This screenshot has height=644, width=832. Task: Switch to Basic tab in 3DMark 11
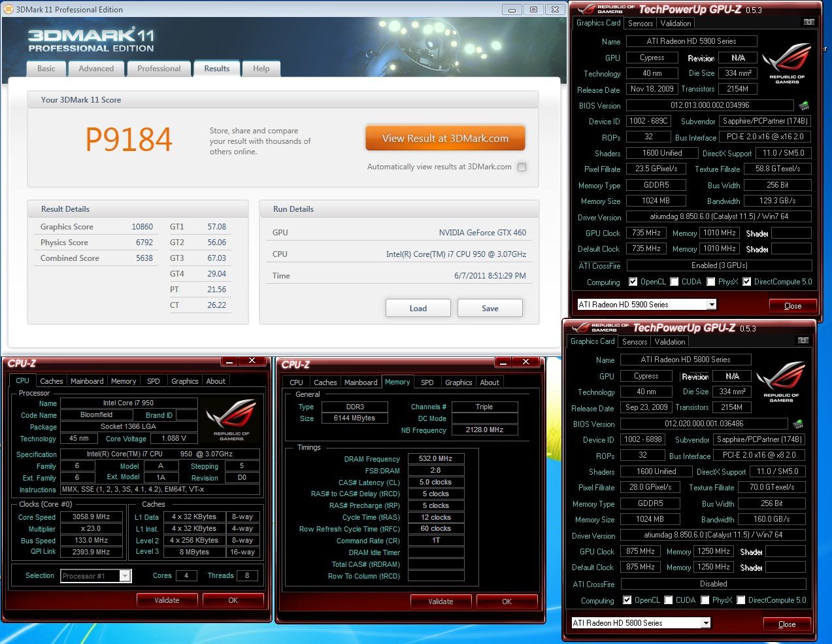point(46,69)
